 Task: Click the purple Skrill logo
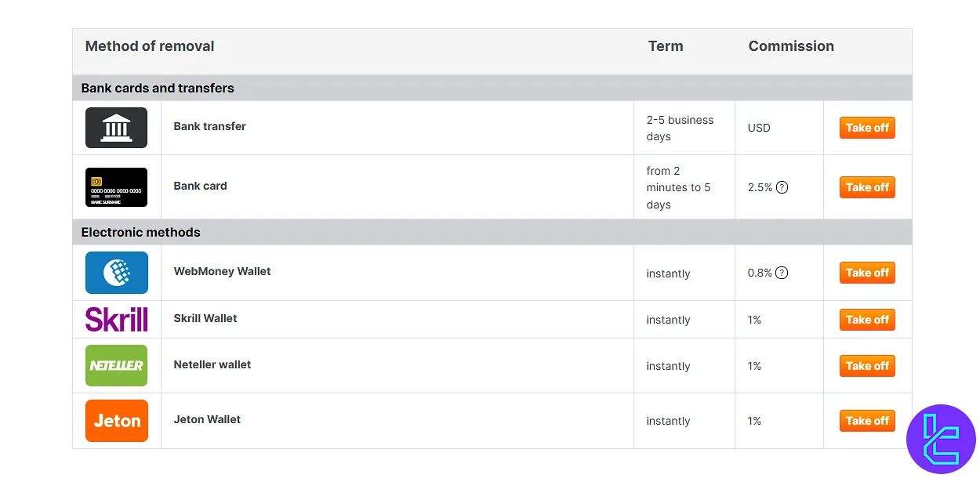pyautogui.click(x=116, y=320)
